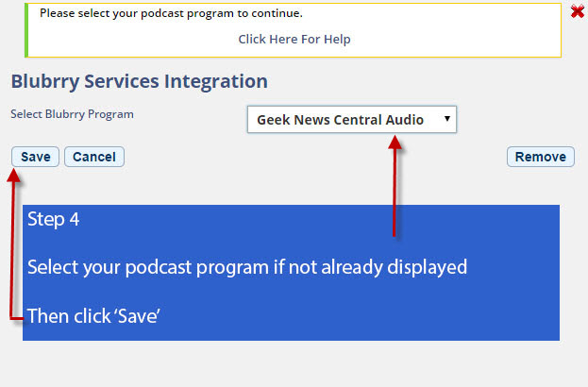Click the 'Select Blubrry Program' label
Image resolution: width=588 pixels, height=387 pixels.
tap(72, 114)
